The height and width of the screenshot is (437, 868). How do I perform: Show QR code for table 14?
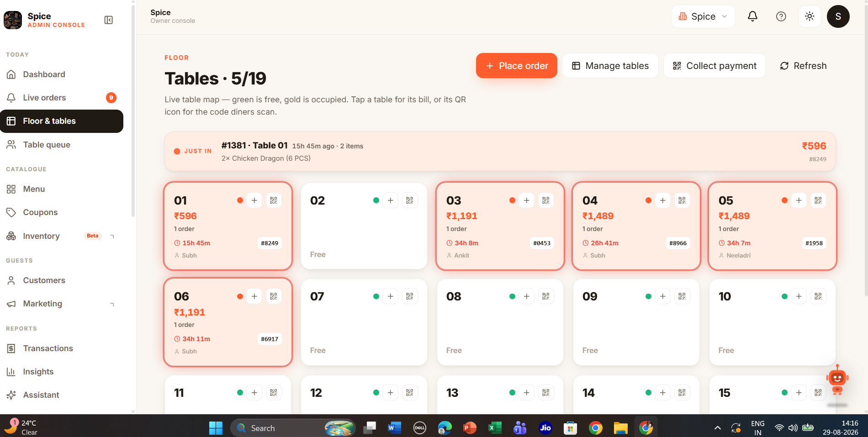(682, 393)
